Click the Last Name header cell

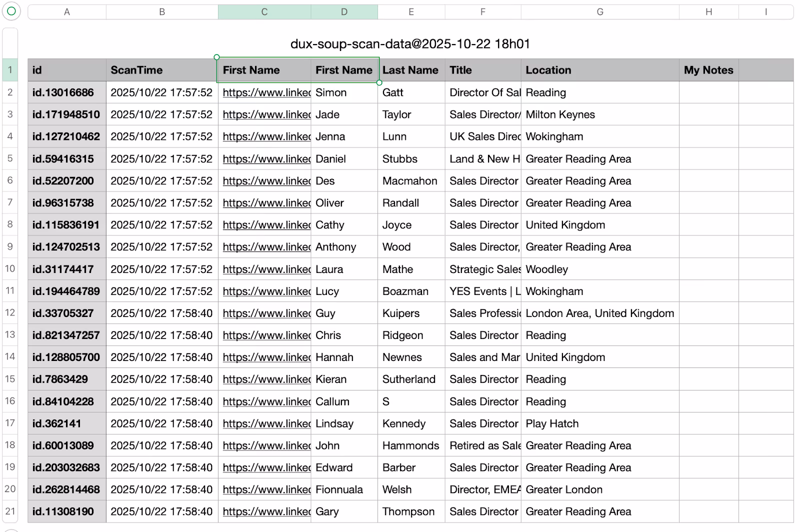point(411,70)
